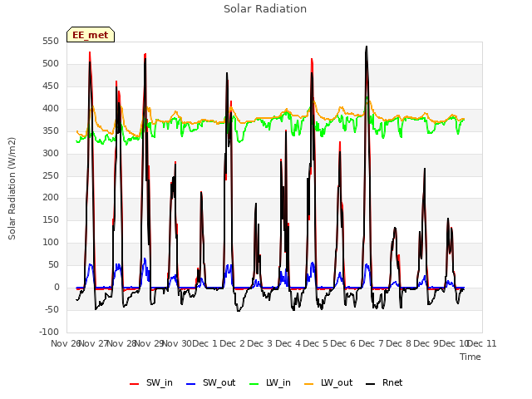Click the Dec 11 x-axis date label

(x=482, y=343)
